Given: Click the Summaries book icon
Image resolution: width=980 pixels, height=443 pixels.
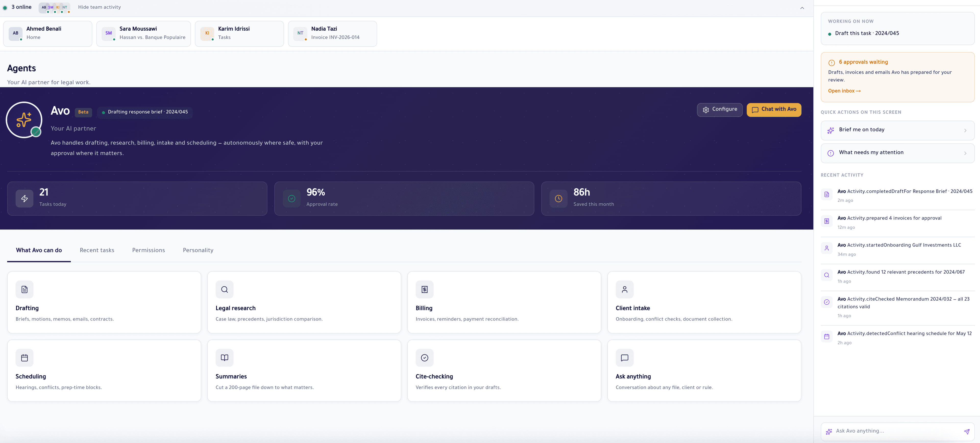Looking at the screenshot, I should coord(225,358).
